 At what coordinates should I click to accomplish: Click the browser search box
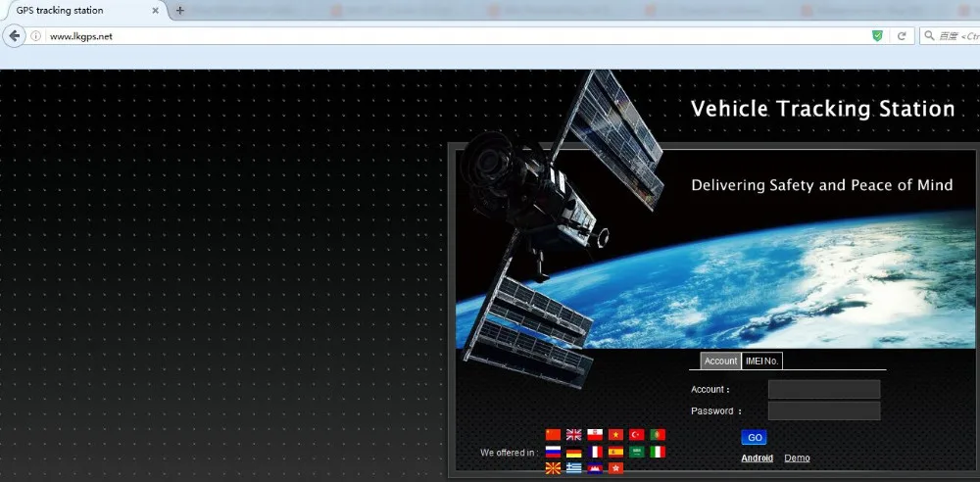coord(950,36)
